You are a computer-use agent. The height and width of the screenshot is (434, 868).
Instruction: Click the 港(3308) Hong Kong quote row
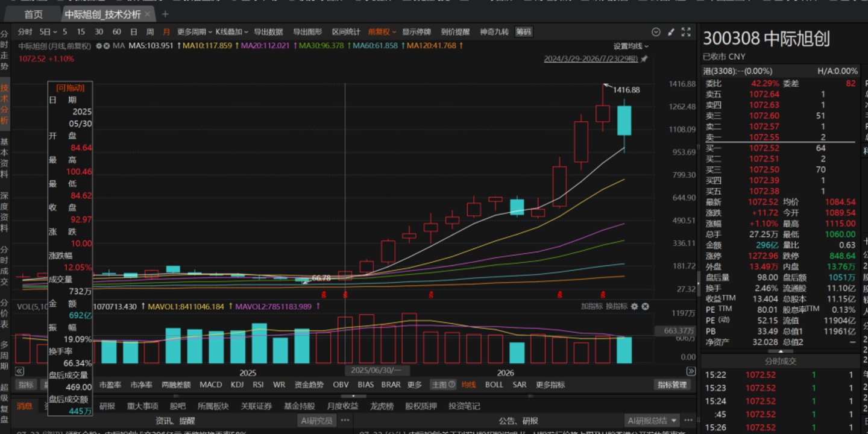[781, 71]
